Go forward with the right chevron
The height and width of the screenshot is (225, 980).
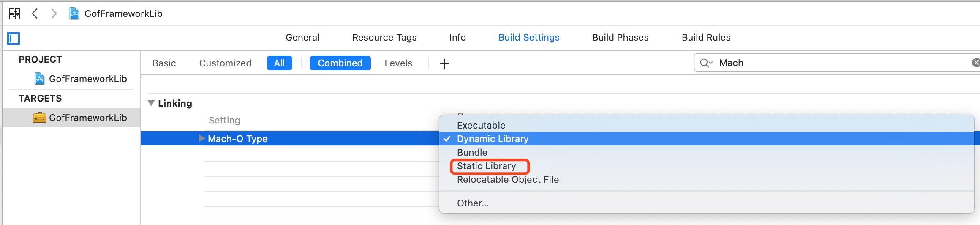pyautogui.click(x=54, y=14)
